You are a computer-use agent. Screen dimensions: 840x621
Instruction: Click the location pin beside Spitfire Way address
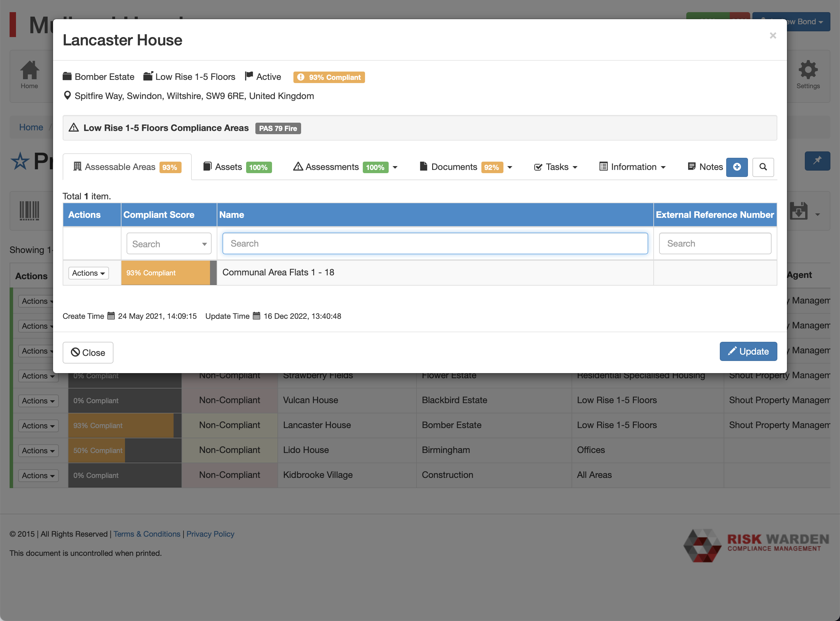[x=67, y=95]
